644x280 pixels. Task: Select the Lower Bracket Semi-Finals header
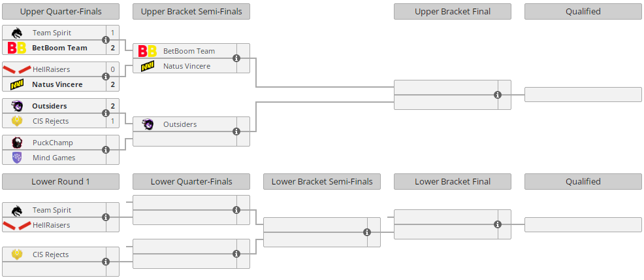pyautogui.click(x=322, y=182)
